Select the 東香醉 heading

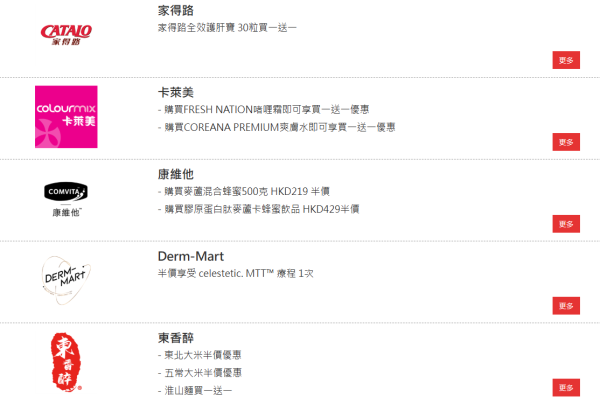coord(176,338)
